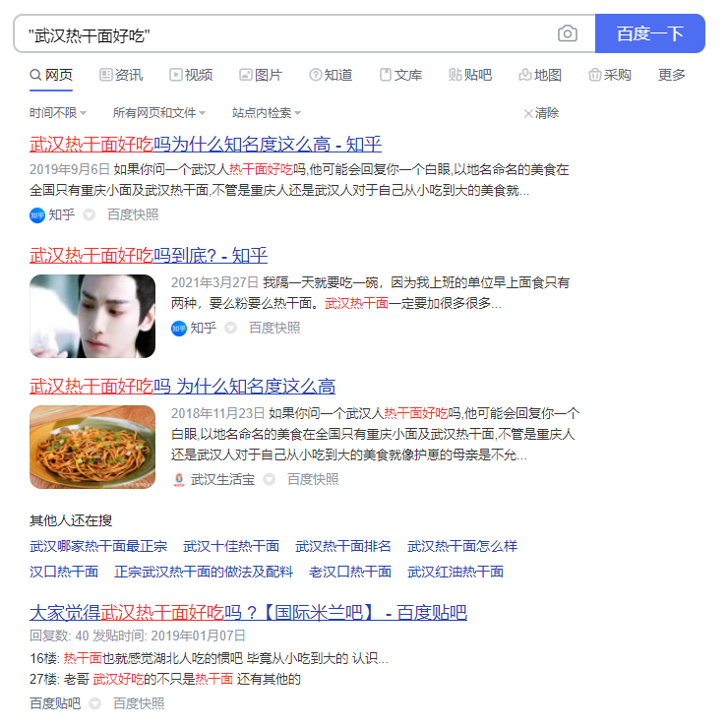Expand the arrow next to 武汉生活宝 source
Screen dimensions: 728x727
(270, 479)
